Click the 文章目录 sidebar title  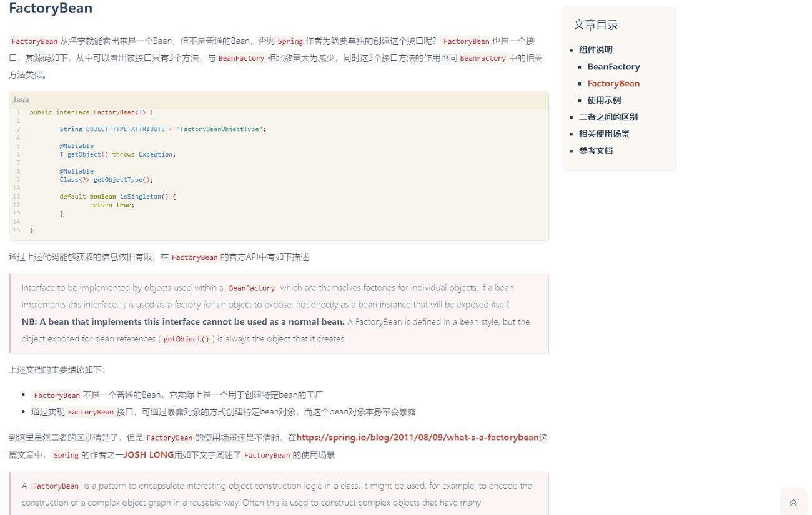(596, 25)
